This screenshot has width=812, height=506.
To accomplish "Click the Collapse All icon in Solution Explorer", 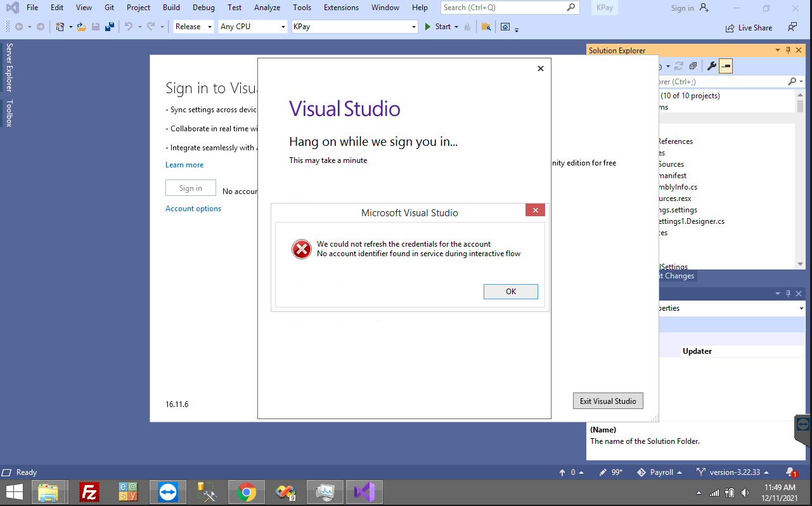I will 693,66.
